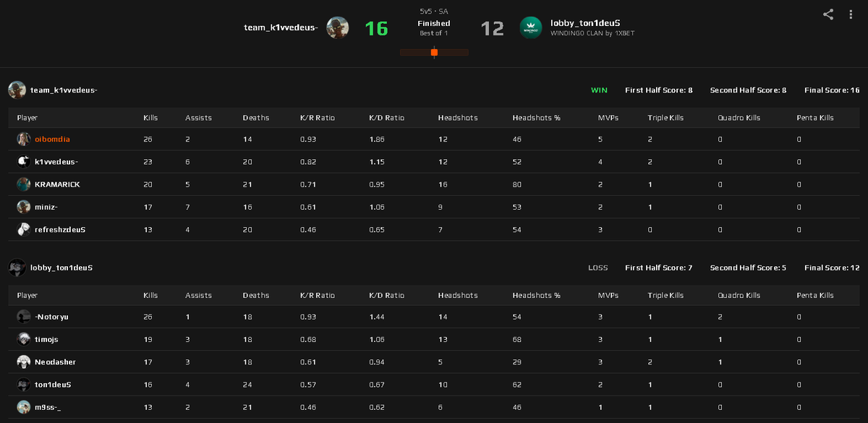This screenshot has width=868, height=423.
Task: Open Neodasher player profile
Action: point(55,362)
